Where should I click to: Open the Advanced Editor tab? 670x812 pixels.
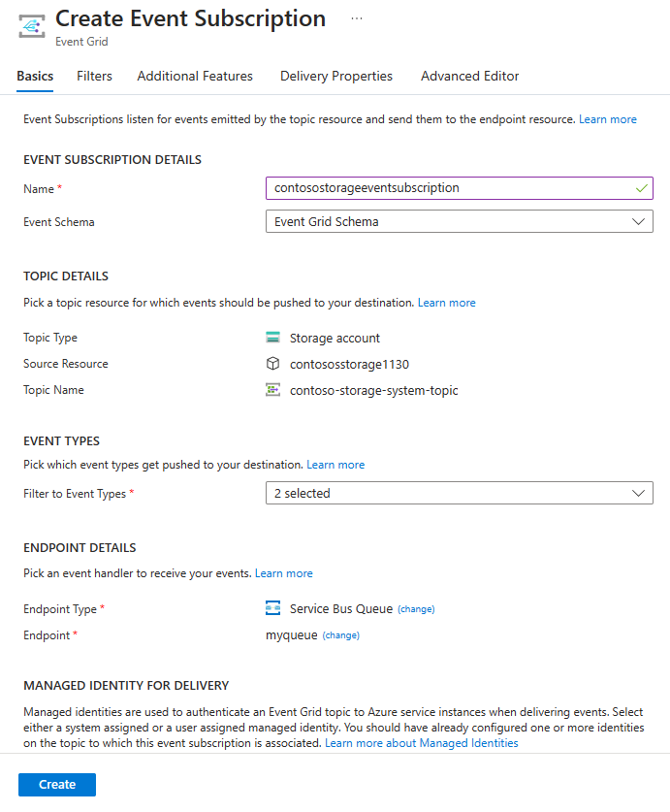pyautogui.click(x=469, y=76)
